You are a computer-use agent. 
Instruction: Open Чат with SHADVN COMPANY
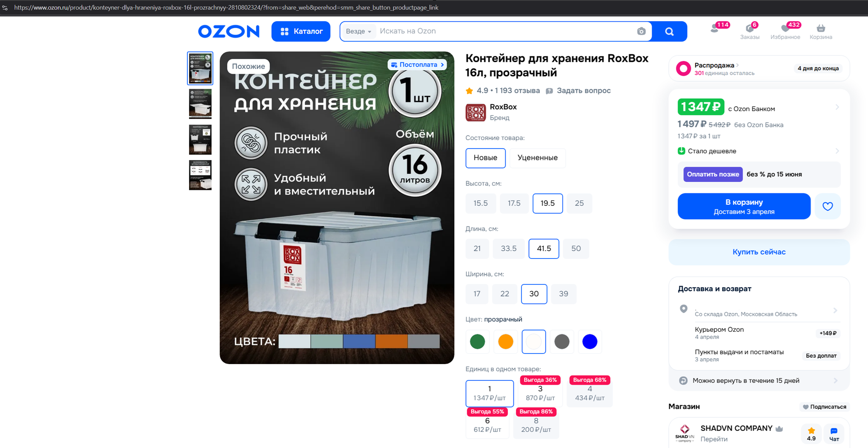coord(834,434)
